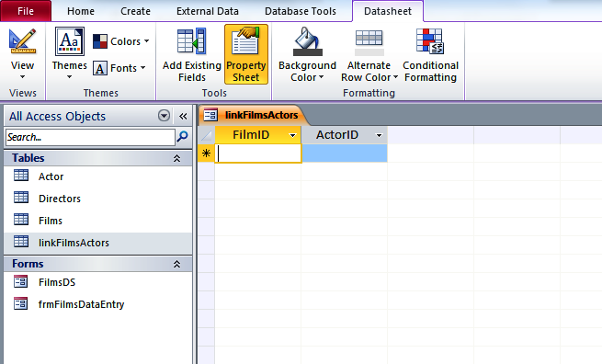Click the All Access Objects header text

point(57,116)
